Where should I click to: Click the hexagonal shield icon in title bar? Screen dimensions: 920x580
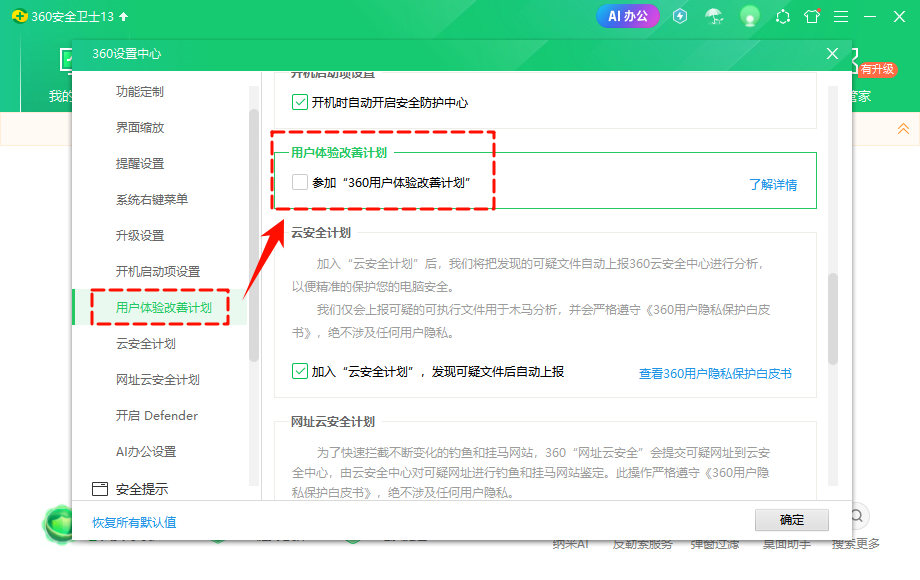point(679,16)
